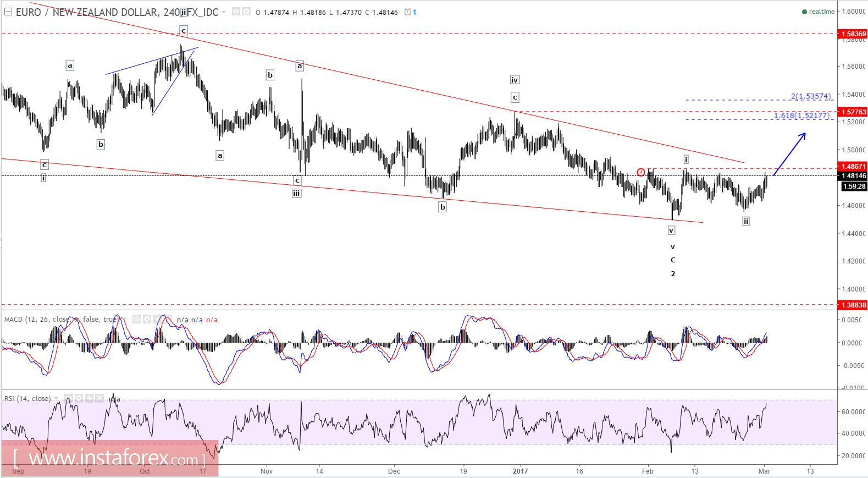The height and width of the screenshot is (478, 868).
Task: Click the RSI (14, close) label
Action: 27,398
